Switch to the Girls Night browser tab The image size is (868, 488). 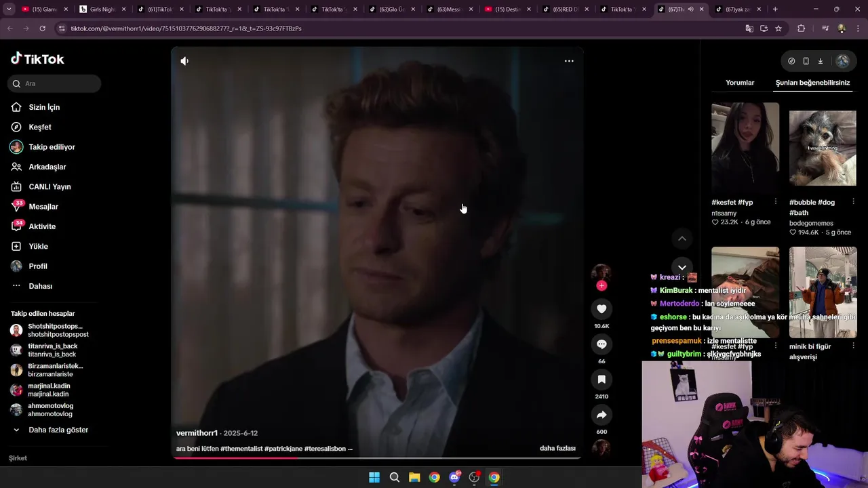click(x=102, y=9)
